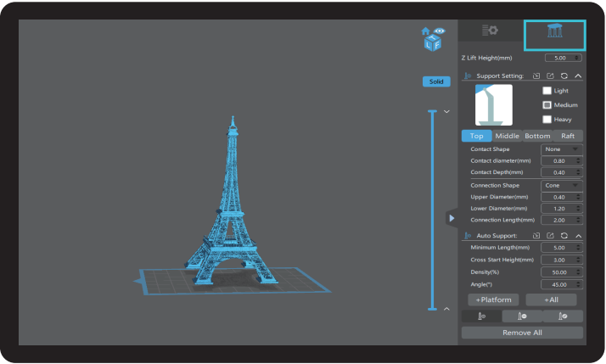Adjust the Lower Diameter stepper arrows
Viewport: 606px width, 364px height.
click(x=578, y=209)
